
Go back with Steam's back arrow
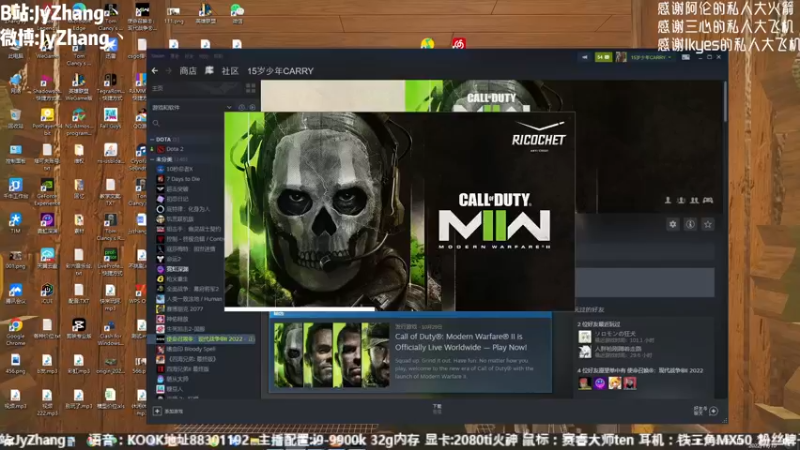155,71
